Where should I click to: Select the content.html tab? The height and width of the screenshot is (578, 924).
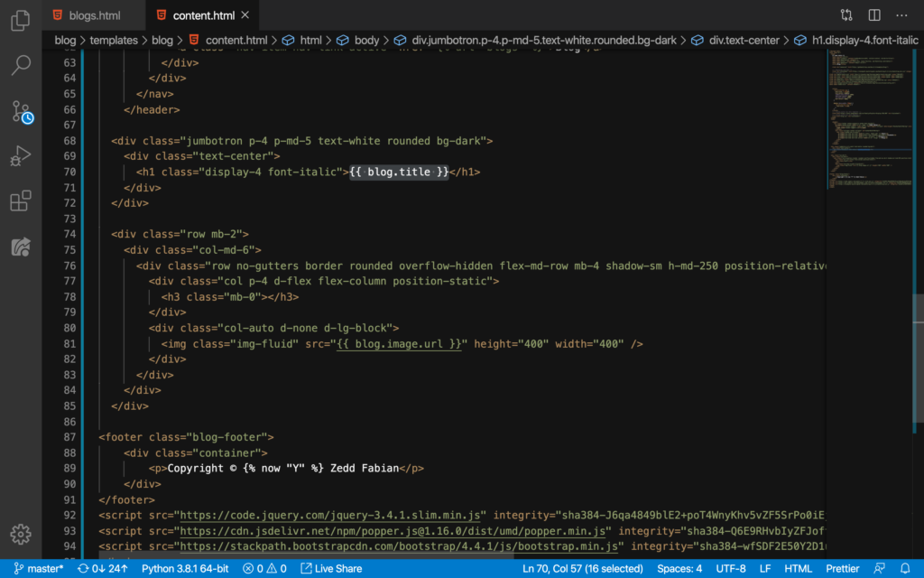(x=203, y=15)
